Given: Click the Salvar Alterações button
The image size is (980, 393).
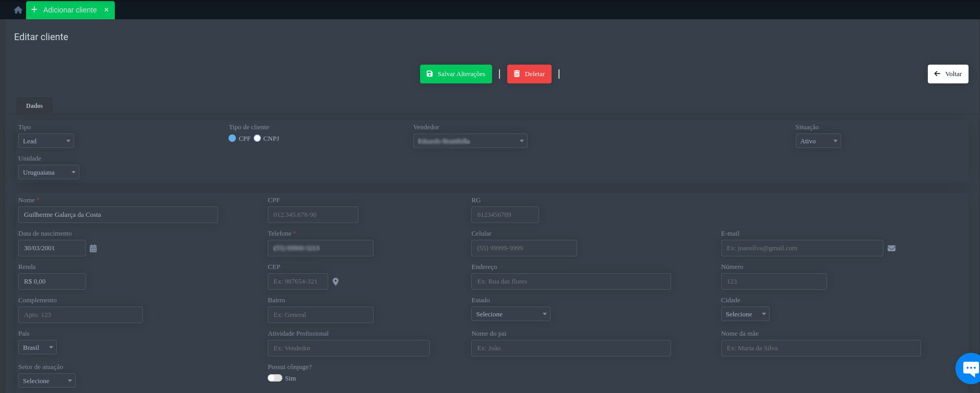Looking at the screenshot, I should pos(456,74).
